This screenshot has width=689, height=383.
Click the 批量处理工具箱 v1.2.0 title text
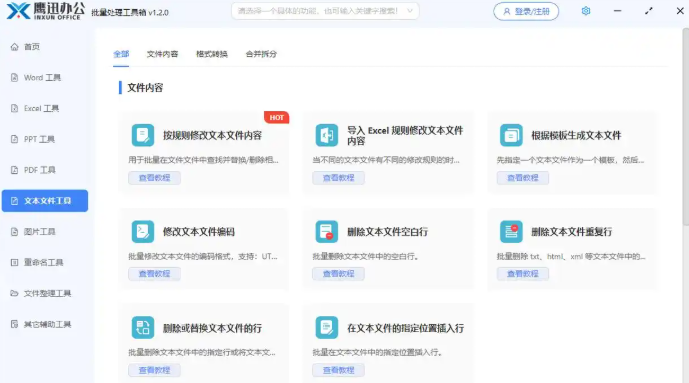click(130, 12)
